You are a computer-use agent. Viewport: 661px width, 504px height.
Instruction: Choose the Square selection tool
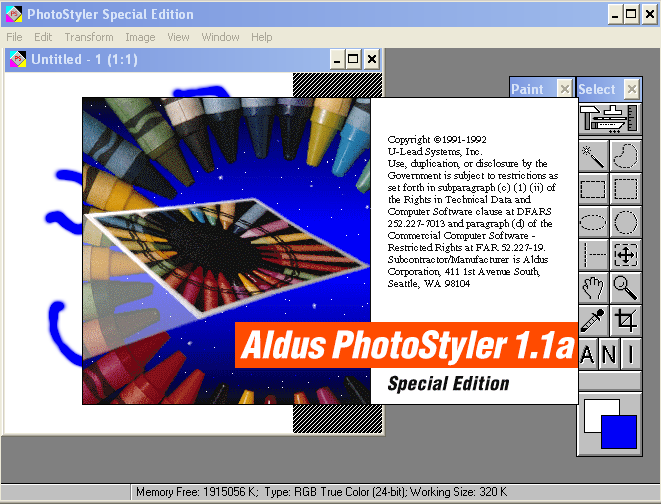(626, 189)
